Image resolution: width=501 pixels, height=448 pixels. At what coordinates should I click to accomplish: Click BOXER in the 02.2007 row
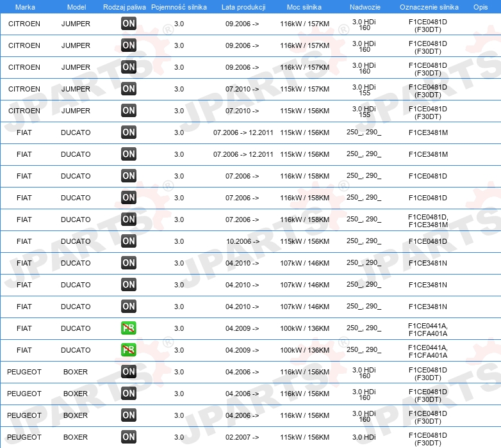click(x=76, y=437)
